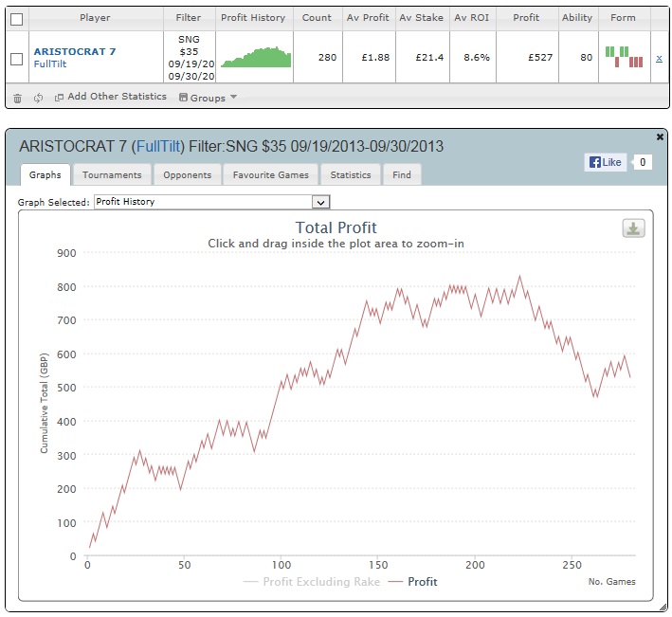Open the Graph Selected dropdown
672x617 pixels.
tap(212, 202)
